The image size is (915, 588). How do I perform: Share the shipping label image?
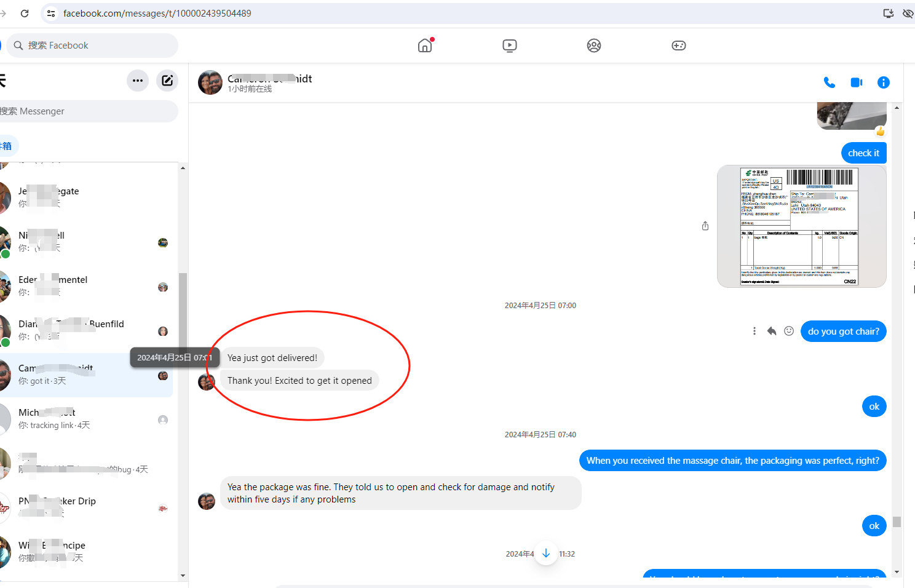click(x=705, y=226)
